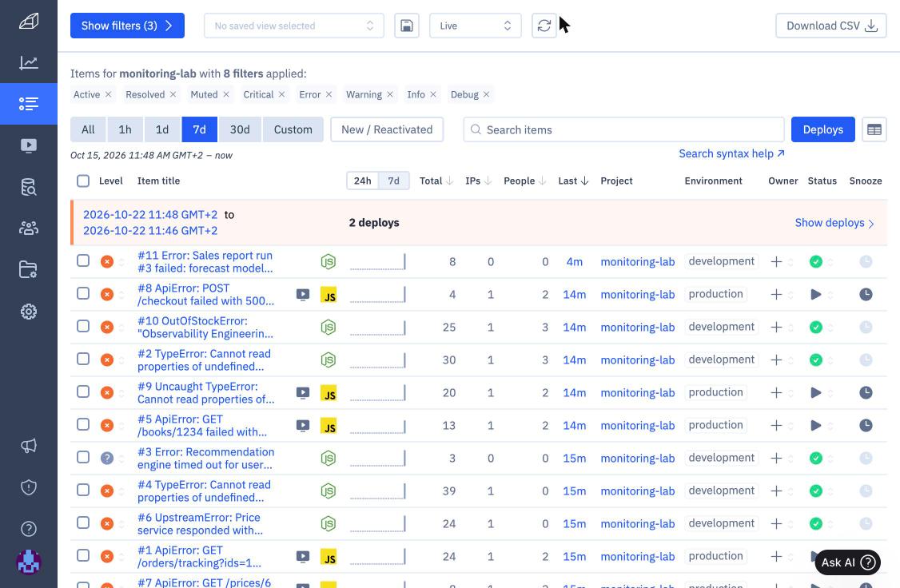Click replay icon on item #5 row
Image resolution: width=900 pixels, height=588 pixels.
click(303, 425)
